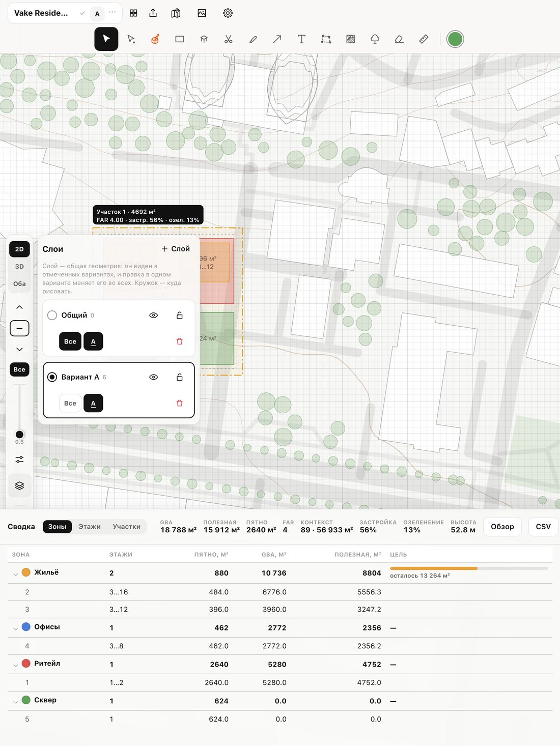The width and height of the screenshot is (560, 746).
Task: Select the pencil draw tool
Action: point(253,39)
